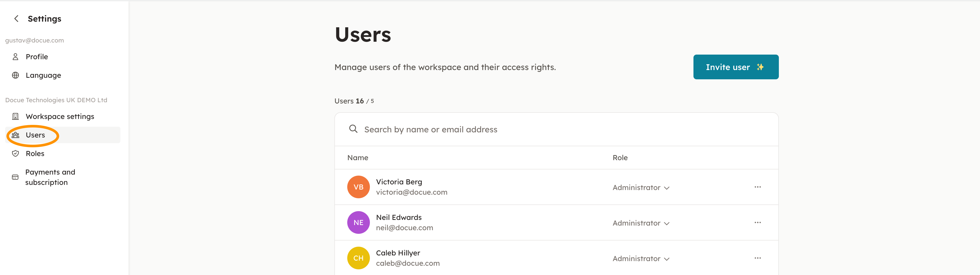Click the Payments credit card icon
This screenshot has width=980, height=275.
tap(15, 177)
